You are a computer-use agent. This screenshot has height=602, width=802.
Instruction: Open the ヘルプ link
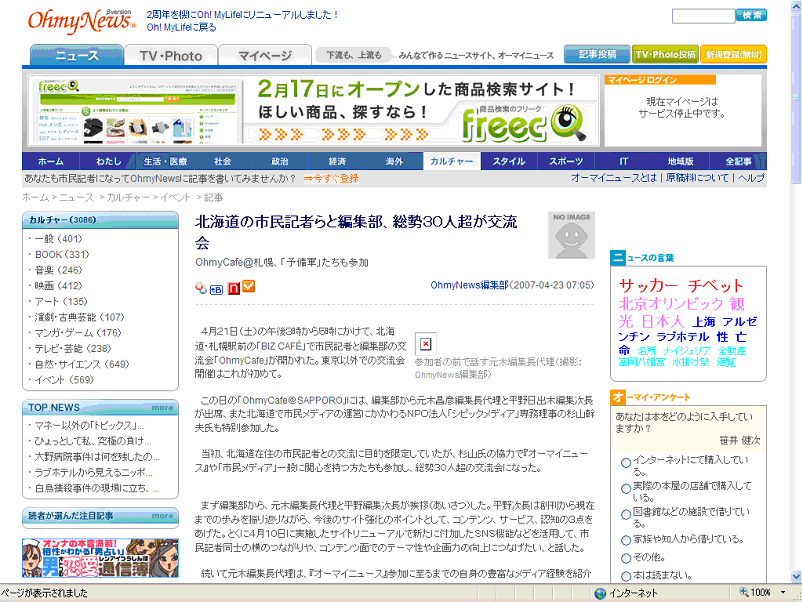[x=751, y=178]
